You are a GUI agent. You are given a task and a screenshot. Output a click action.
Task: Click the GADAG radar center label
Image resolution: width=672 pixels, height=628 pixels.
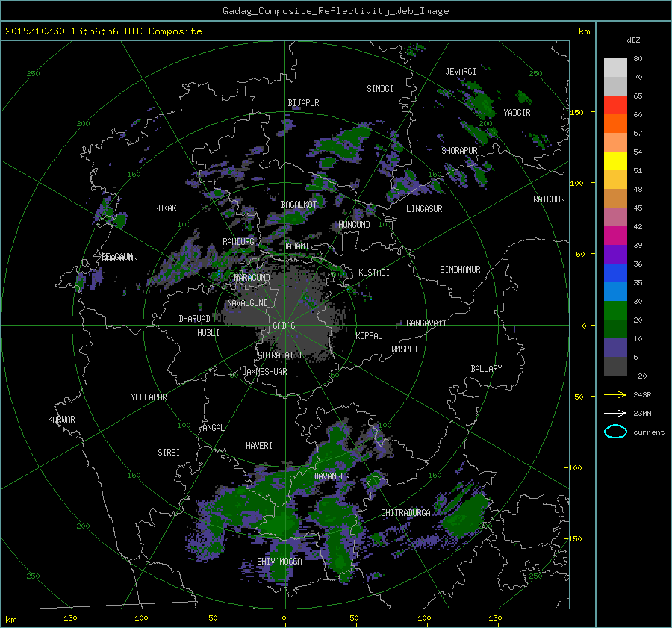tap(284, 326)
